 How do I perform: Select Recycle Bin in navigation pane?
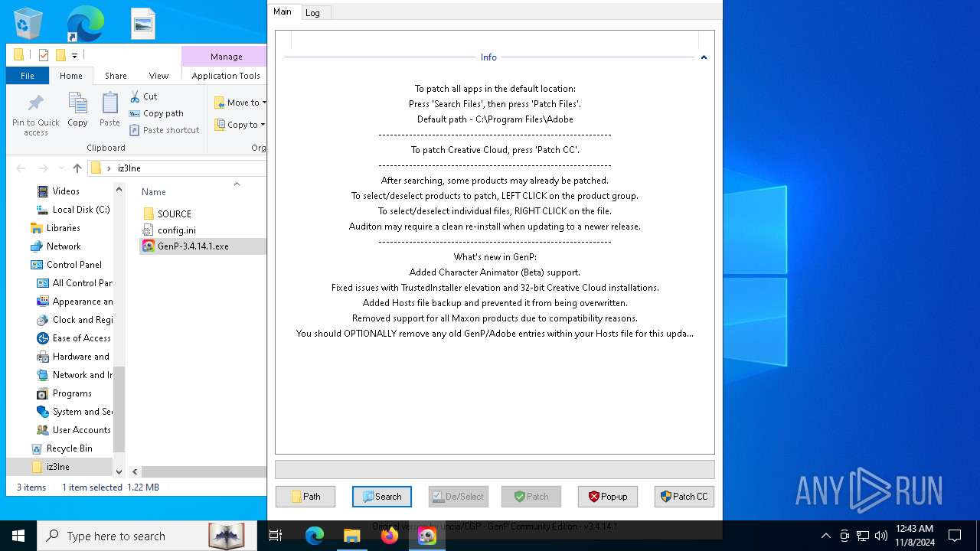(x=61, y=448)
